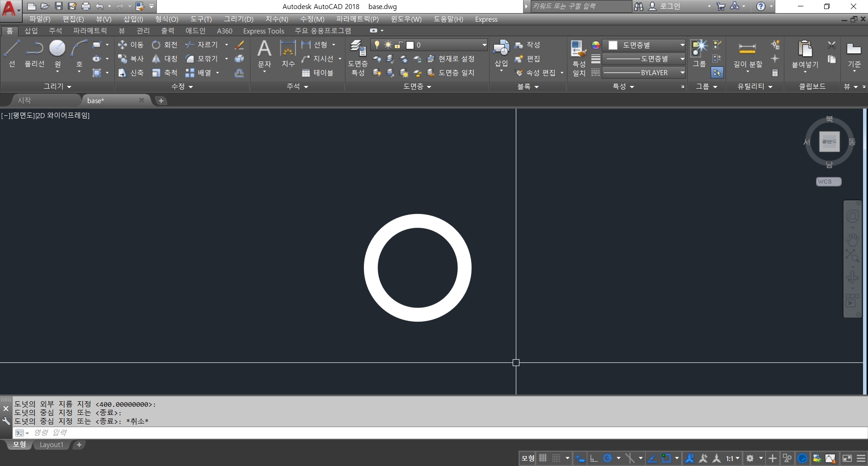The height and width of the screenshot is (466, 868).
Task: Open the File (파일) menu
Action: [40, 19]
